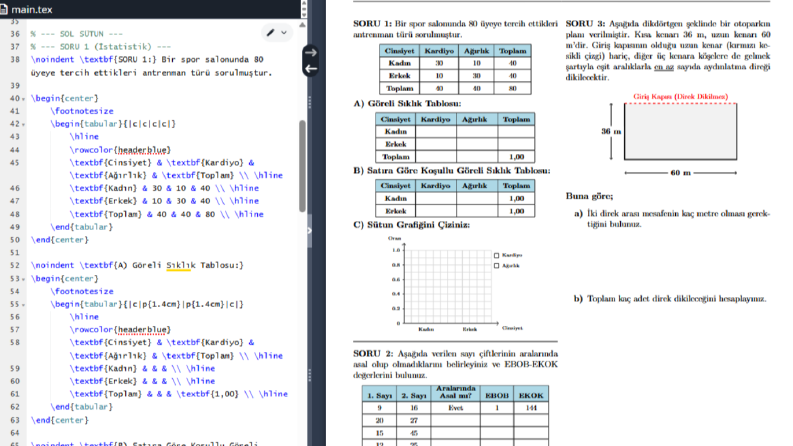Image resolution: width=793 pixels, height=446 pixels.
Task: Click line number 38 in the gutter
Action: point(15,59)
